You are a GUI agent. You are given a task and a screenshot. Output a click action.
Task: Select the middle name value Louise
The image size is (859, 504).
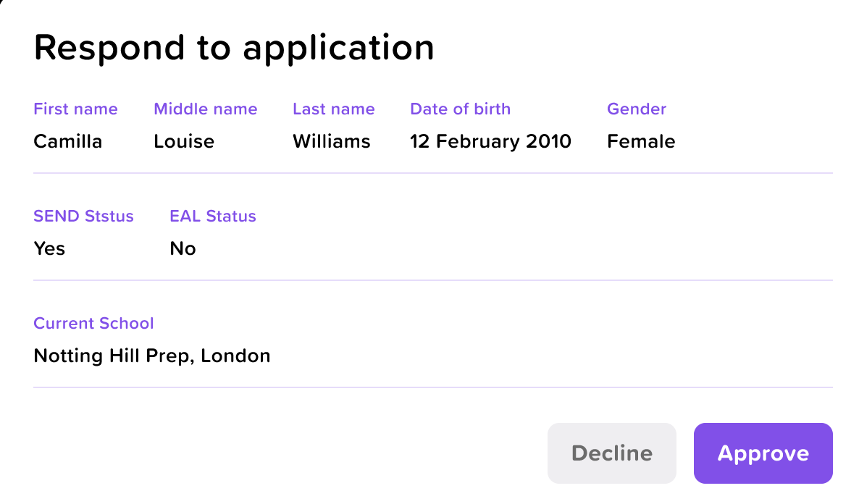coord(184,141)
